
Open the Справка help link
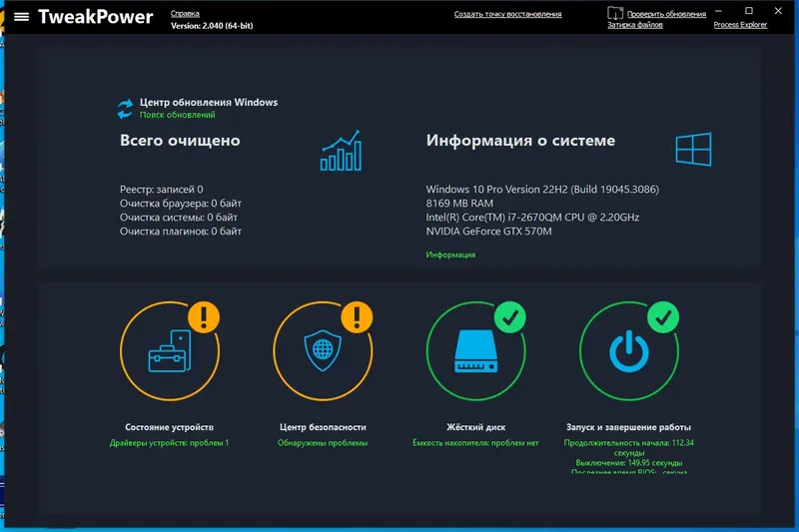[185, 14]
